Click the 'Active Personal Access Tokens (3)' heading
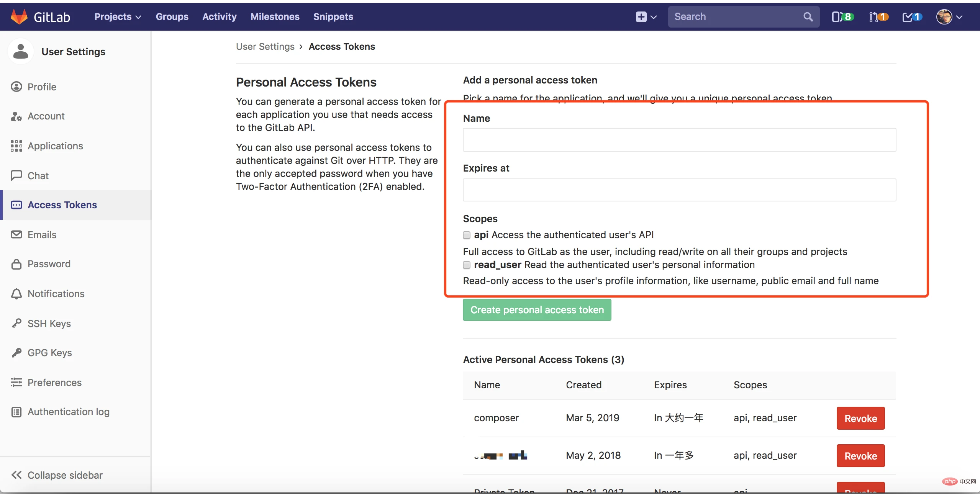980x494 pixels. point(544,360)
